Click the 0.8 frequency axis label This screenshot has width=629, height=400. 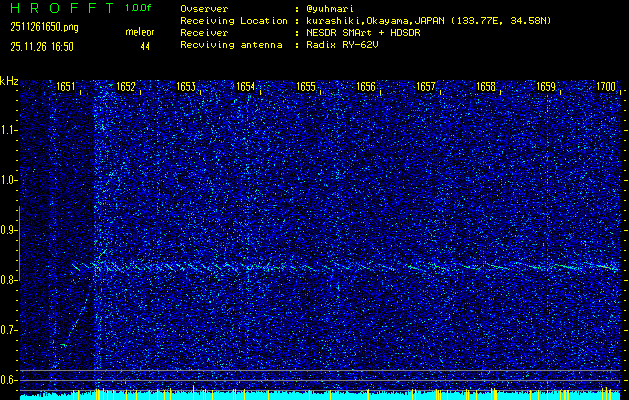(9, 280)
